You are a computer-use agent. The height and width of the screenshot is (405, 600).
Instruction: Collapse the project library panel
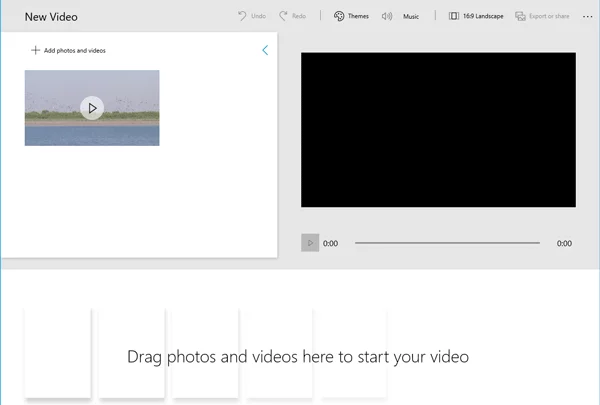pos(265,50)
